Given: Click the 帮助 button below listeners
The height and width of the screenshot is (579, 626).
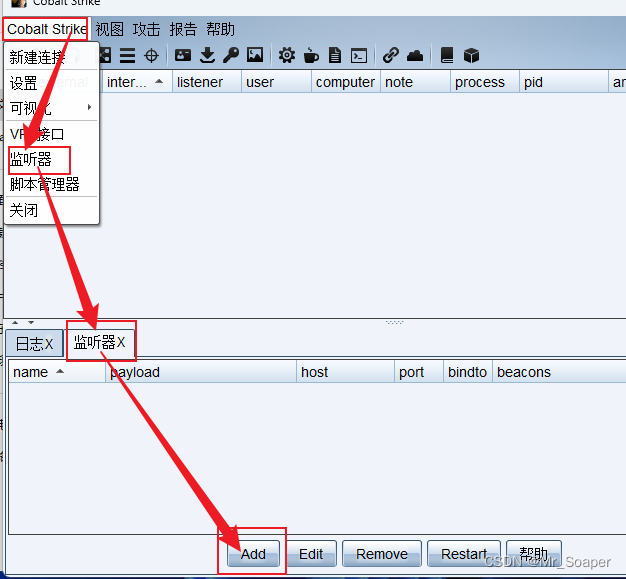Looking at the screenshot, I should [x=534, y=554].
